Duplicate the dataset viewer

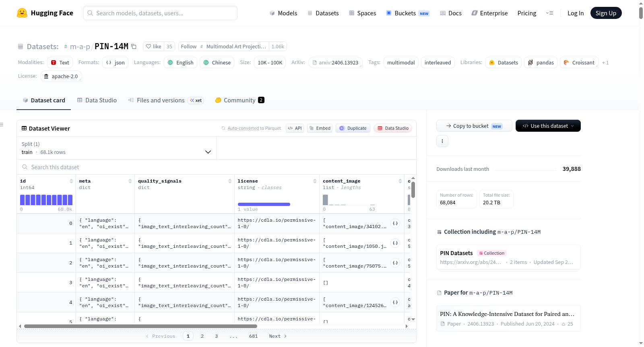pos(353,128)
